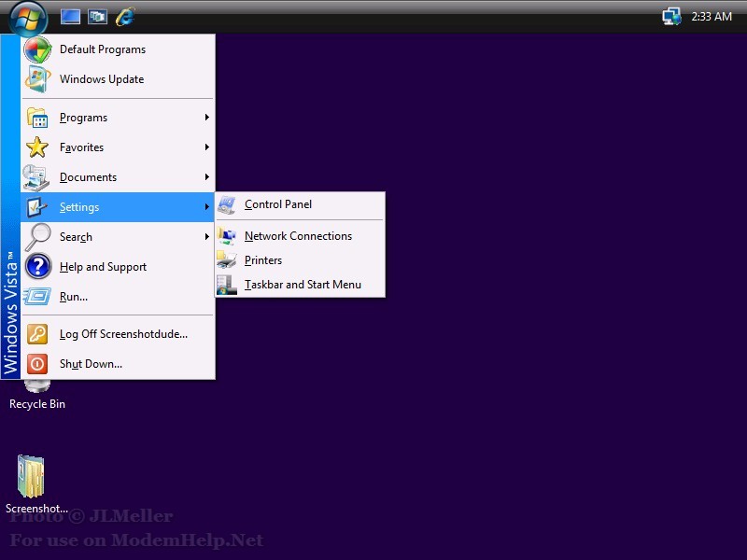
Task: Choose Run... from Start menu
Action: coord(118,297)
